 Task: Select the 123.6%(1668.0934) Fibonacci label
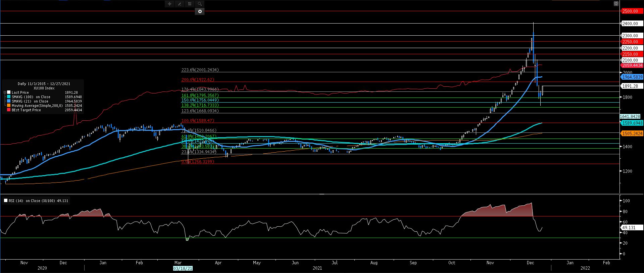pyautogui.click(x=200, y=111)
